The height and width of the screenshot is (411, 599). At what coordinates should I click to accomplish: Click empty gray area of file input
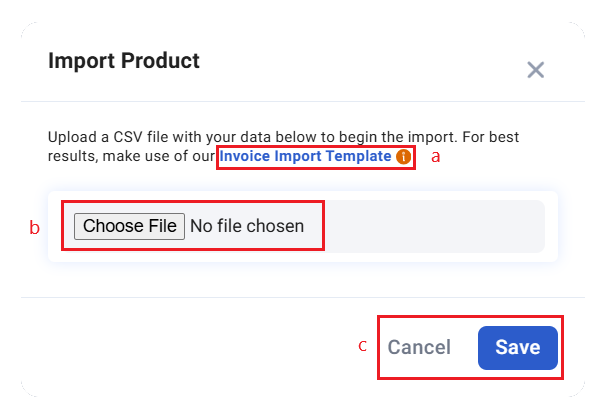(432, 226)
